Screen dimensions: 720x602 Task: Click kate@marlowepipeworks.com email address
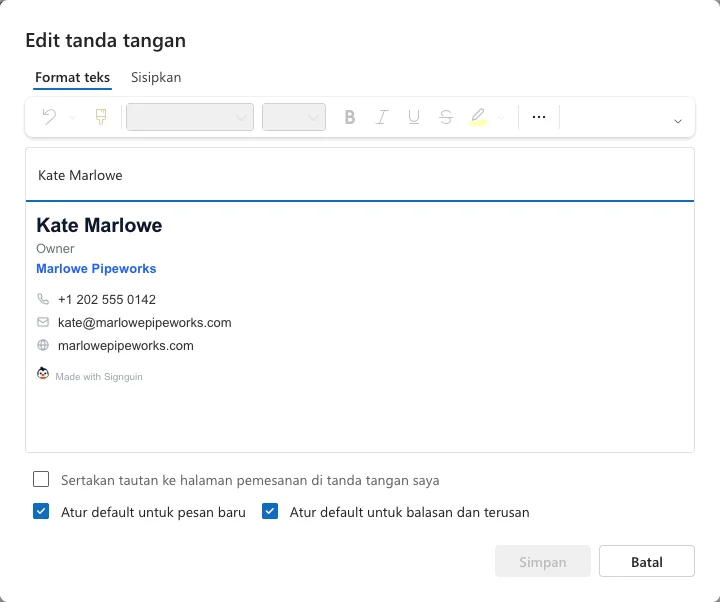(x=145, y=322)
